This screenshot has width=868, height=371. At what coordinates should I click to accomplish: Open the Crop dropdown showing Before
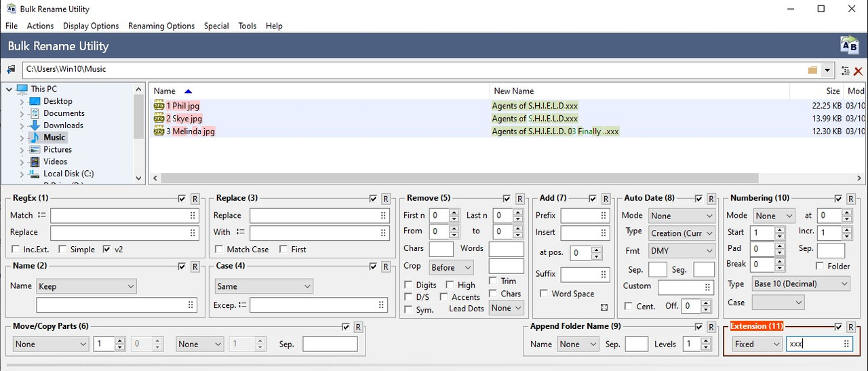point(451,267)
